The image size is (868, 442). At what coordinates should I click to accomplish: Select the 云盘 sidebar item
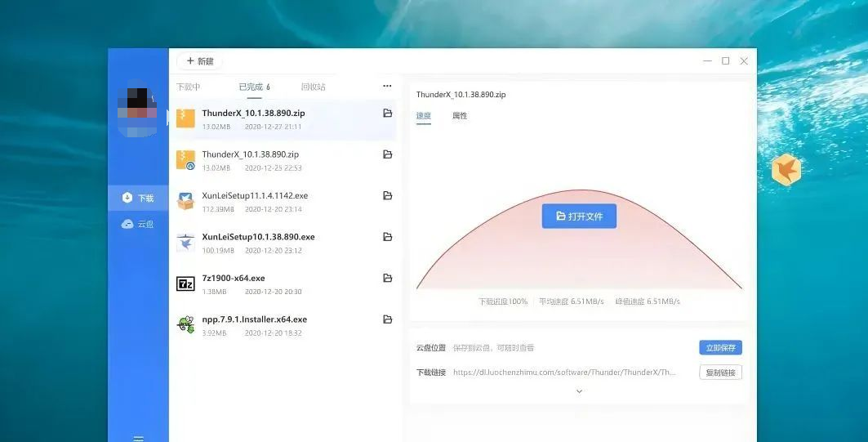point(138,224)
